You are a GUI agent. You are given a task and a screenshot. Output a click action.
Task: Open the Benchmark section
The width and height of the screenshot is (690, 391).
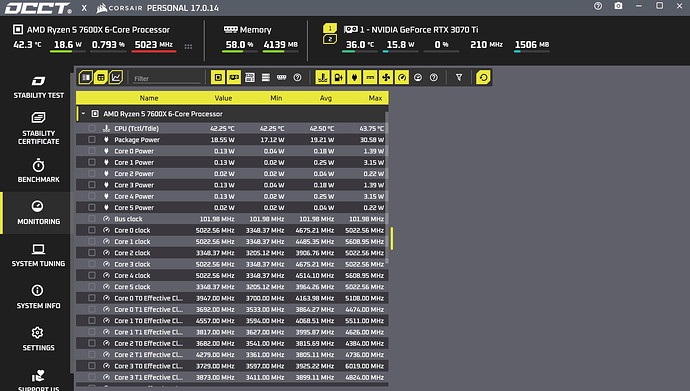point(38,171)
